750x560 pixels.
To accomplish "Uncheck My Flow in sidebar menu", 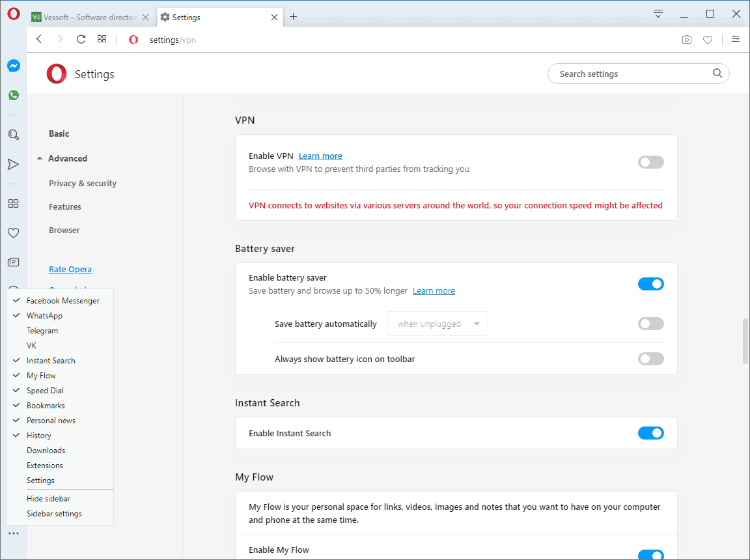I will tap(60, 376).
